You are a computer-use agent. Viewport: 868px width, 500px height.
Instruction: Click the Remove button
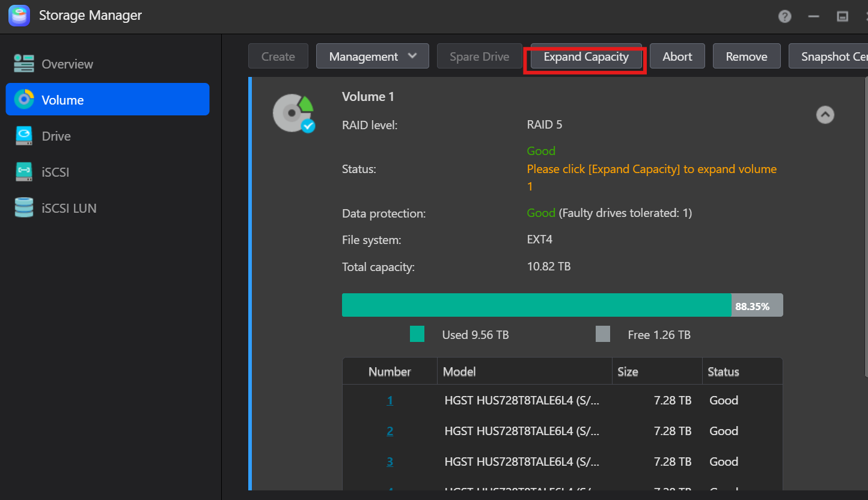pyautogui.click(x=746, y=56)
